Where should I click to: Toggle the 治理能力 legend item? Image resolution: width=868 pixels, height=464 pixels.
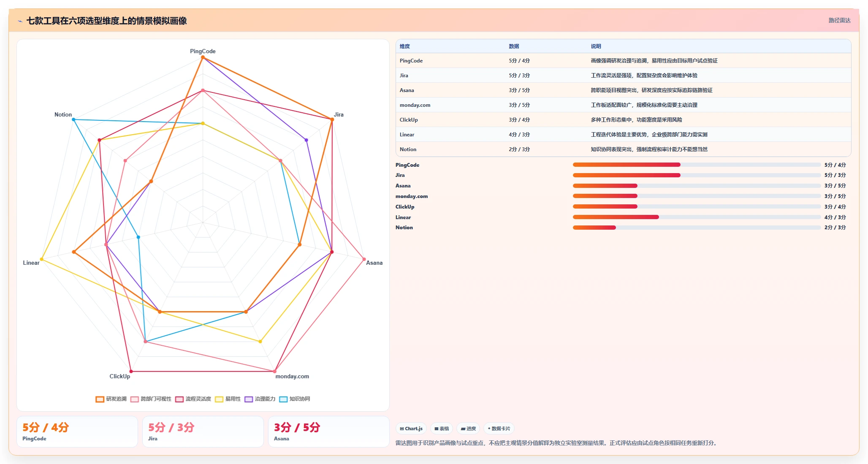(x=260, y=399)
